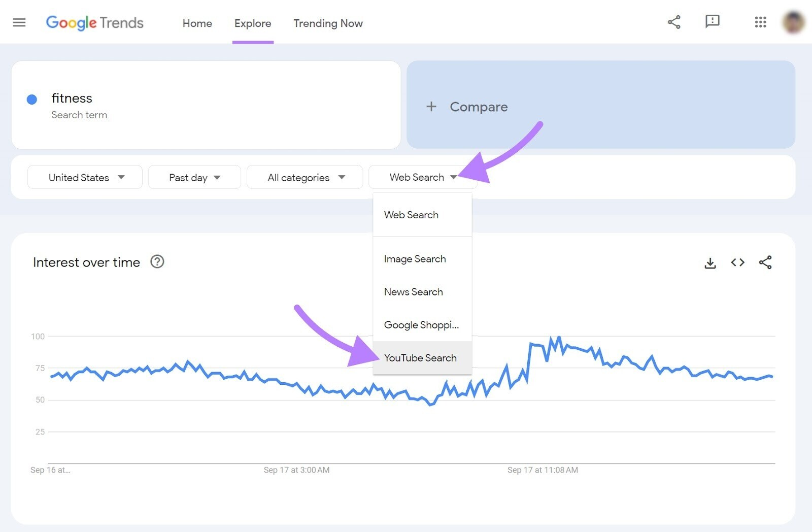This screenshot has width=812, height=532.
Task: Open the Interest over time help tooltip
Action: coord(157,261)
